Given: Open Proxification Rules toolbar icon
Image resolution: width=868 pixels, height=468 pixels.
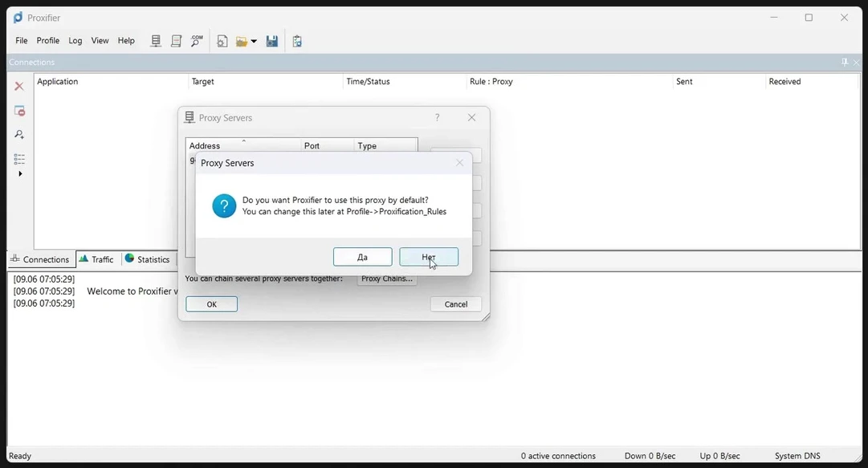Looking at the screenshot, I should [x=176, y=41].
